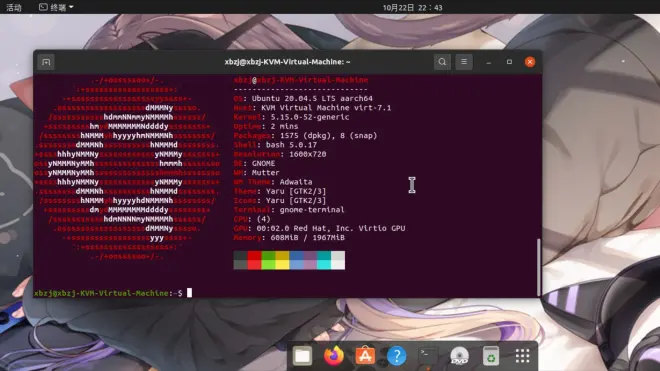Click the green color block
The image size is (660, 371).
click(x=268, y=260)
